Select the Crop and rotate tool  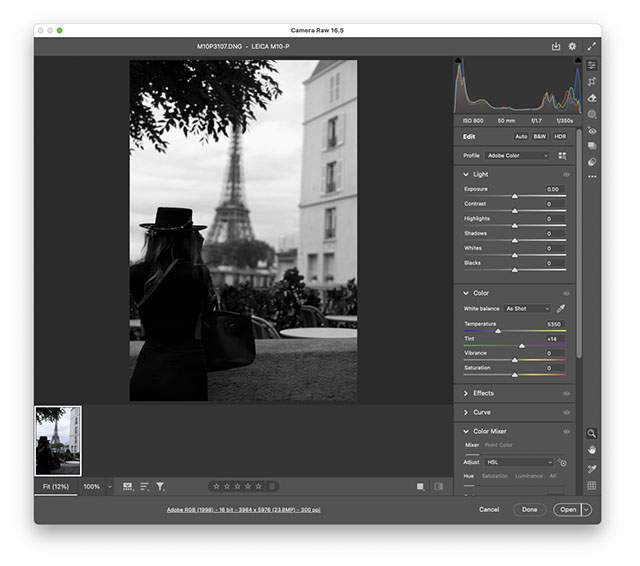(x=592, y=82)
